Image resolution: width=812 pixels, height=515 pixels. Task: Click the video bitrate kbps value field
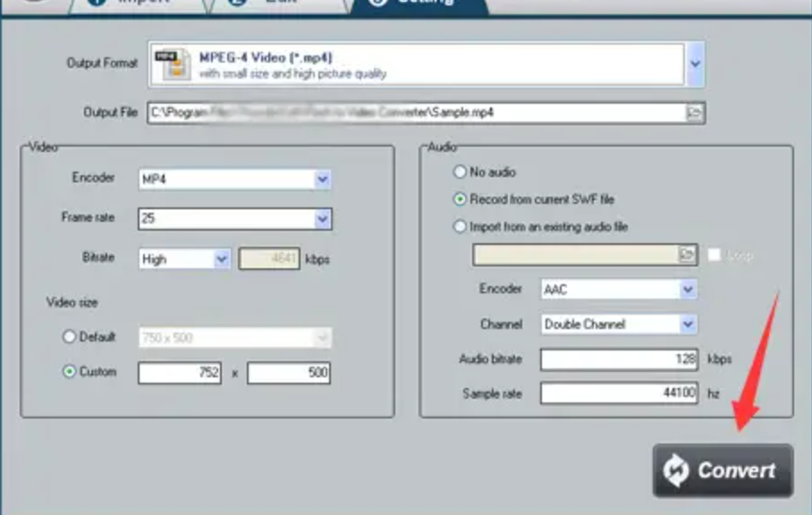click(269, 258)
